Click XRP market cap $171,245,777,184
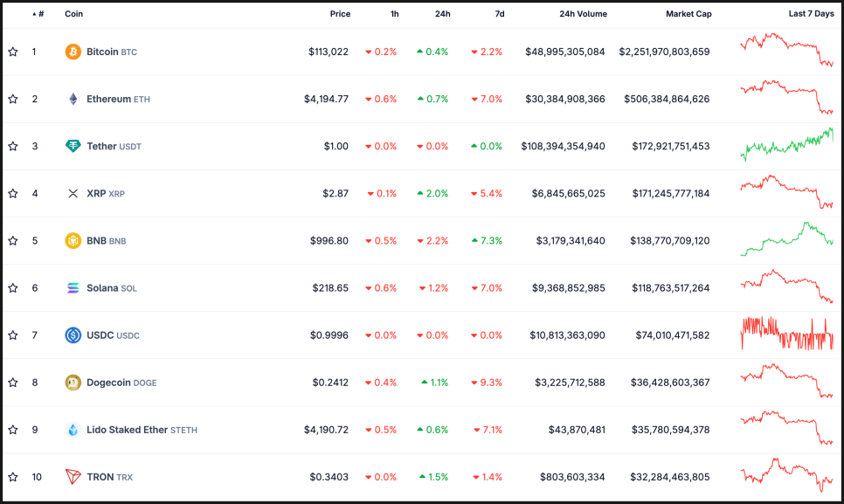Screen dimensions: 844x504 click(x=671, y=194)
